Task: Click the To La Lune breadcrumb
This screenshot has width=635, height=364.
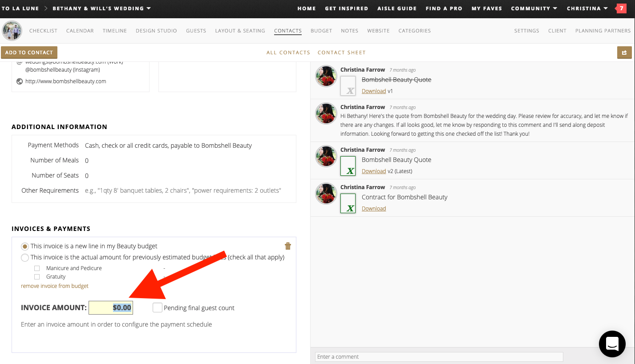Action: [20, 8]
